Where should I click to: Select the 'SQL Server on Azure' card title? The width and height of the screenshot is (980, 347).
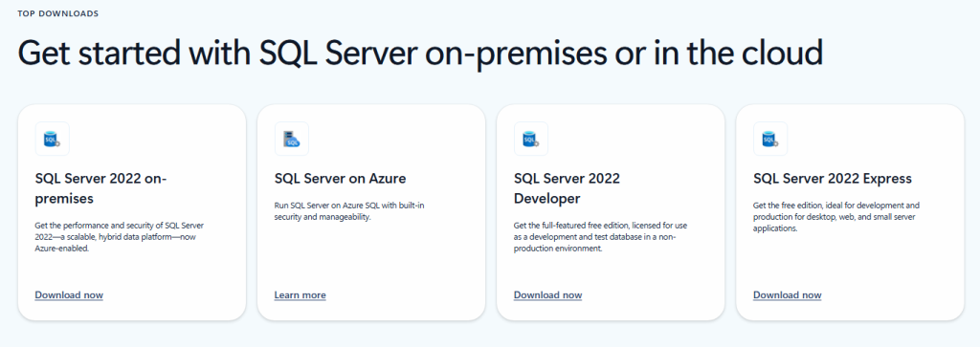click(x=340, y=179)
